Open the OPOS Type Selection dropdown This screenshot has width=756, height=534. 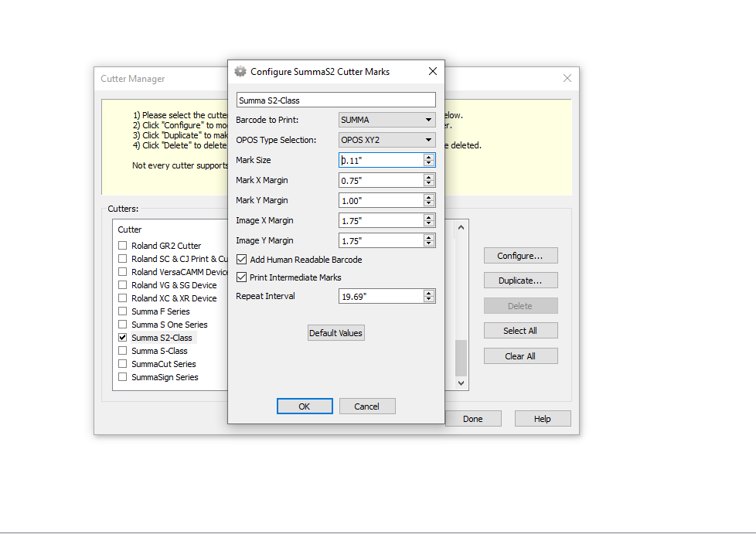387,140
